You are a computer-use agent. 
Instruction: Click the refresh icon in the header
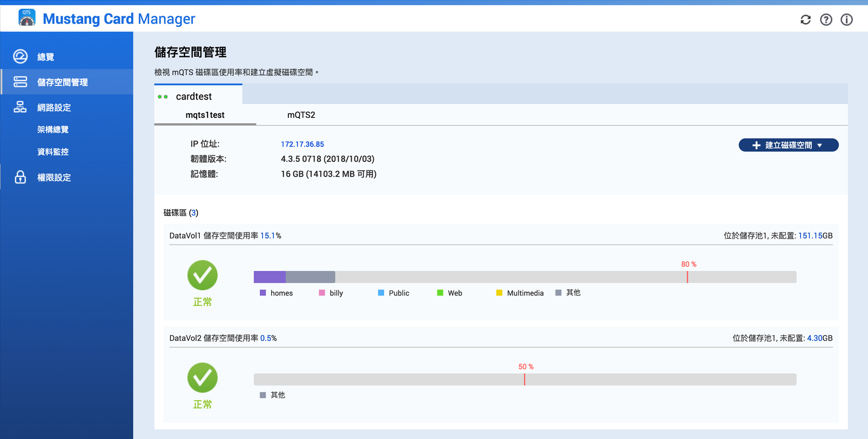tap(805, 20)
